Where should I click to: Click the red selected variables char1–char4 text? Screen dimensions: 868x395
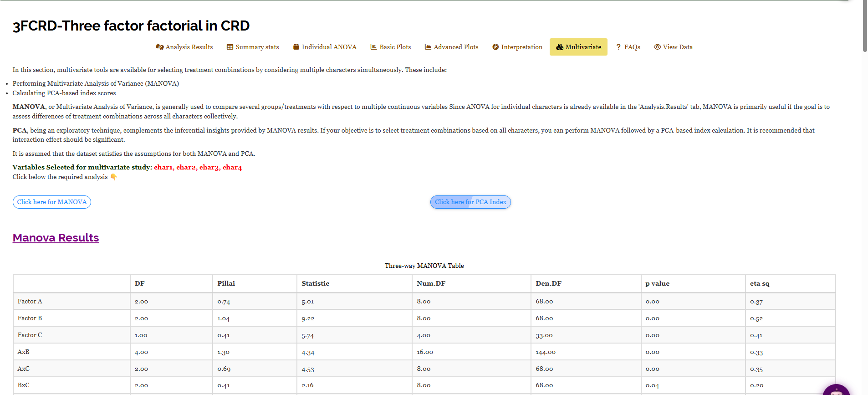[x=198, y=167]
